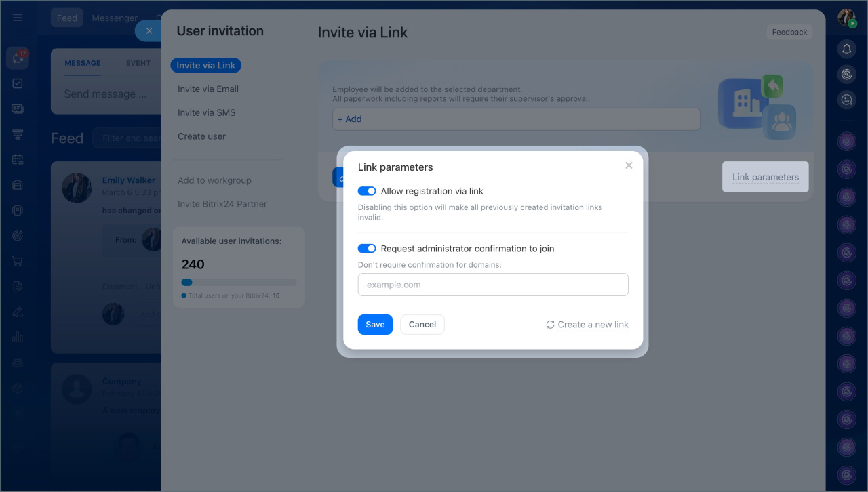This screenshot has height=492, width=868.
Task: Click the Feedback button
Action: (x=789, y=32)
